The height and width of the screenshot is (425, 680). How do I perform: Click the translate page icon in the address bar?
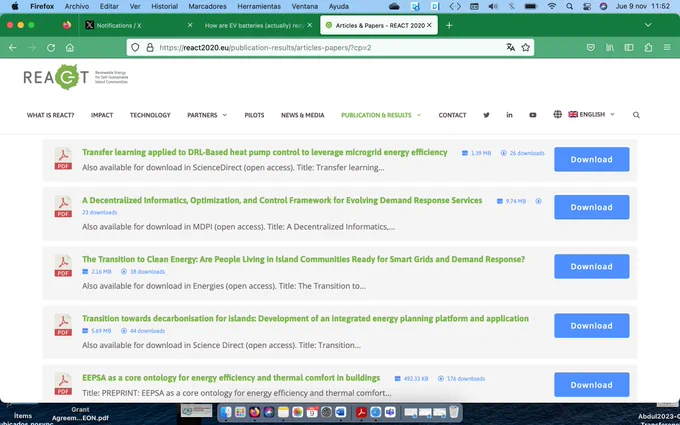click(x=510, y=48)
